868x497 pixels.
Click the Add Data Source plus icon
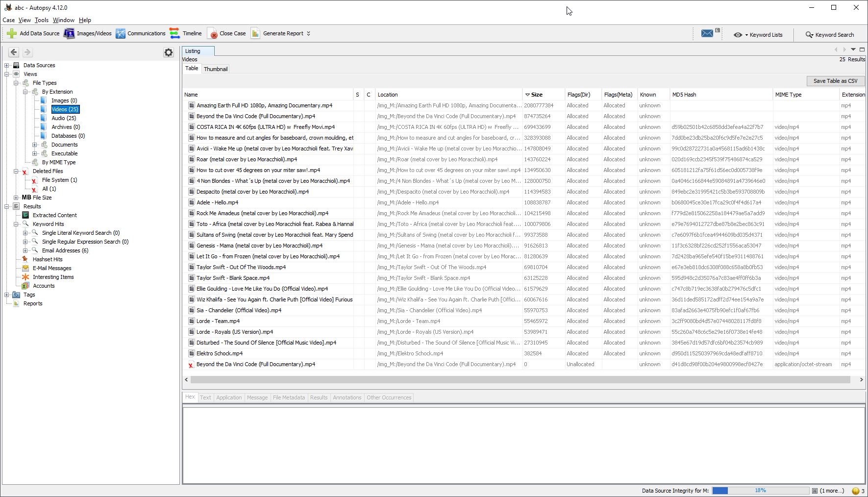point(12,33)
